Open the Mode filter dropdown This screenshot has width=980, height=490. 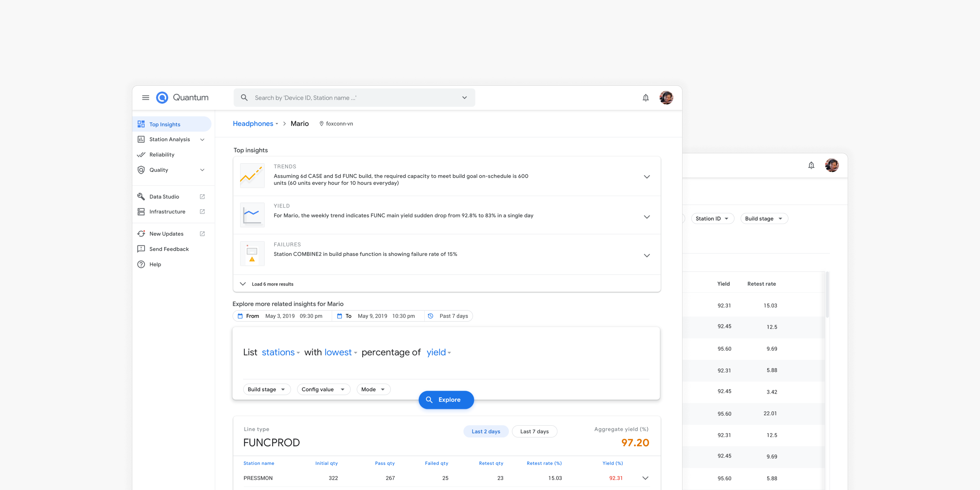(x=373, y=389)
